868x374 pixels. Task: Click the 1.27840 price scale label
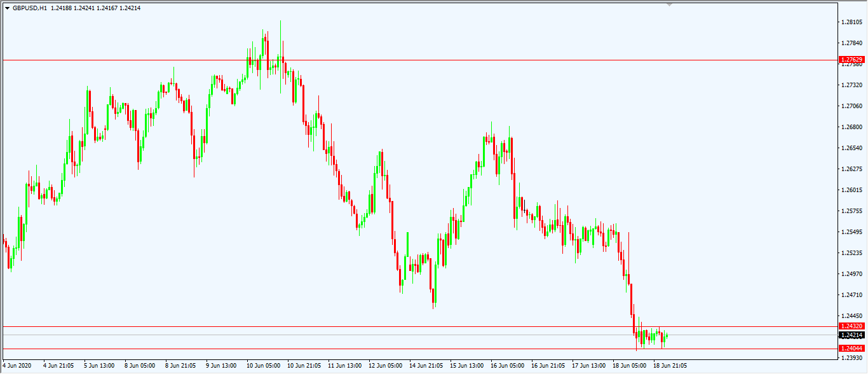point(851,43)
